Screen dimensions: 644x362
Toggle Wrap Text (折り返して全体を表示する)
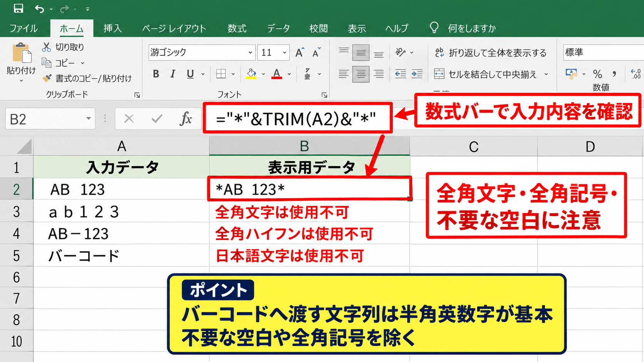tap(491, 53)
